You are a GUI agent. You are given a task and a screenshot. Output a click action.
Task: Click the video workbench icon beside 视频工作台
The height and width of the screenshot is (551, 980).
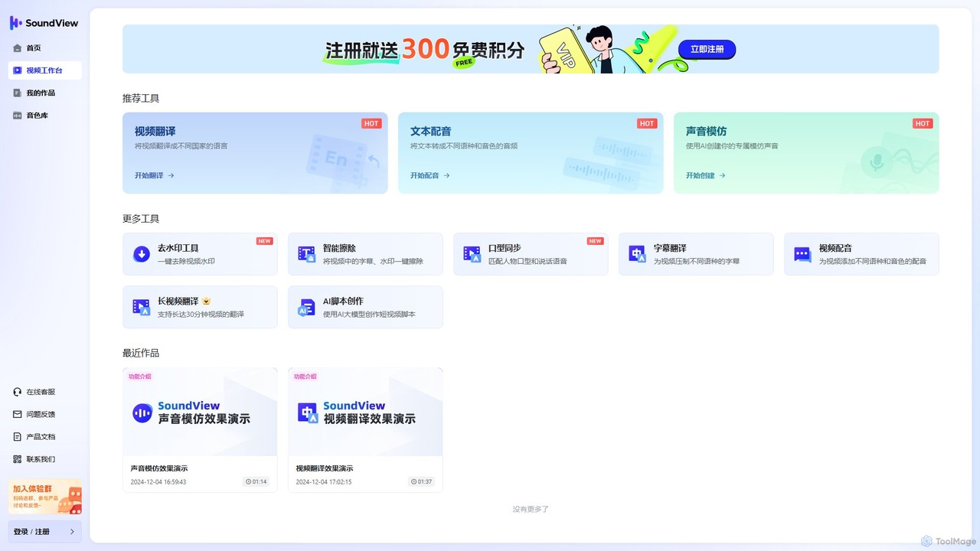[x=18, y=70]
